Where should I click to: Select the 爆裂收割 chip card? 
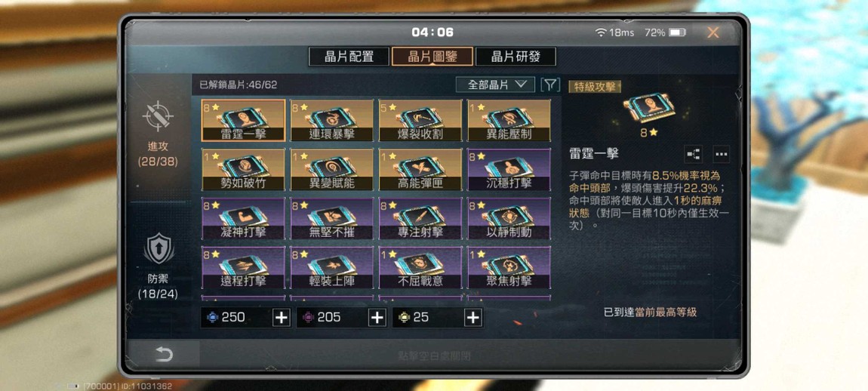(420, 121)
